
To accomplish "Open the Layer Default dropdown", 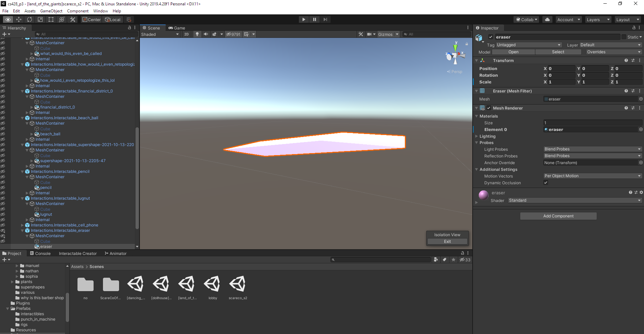I will pos(610,45).
